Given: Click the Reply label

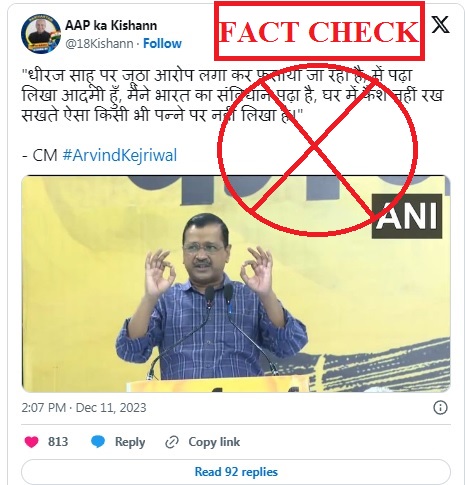Looking at the screenshot, I should [130, 442].
